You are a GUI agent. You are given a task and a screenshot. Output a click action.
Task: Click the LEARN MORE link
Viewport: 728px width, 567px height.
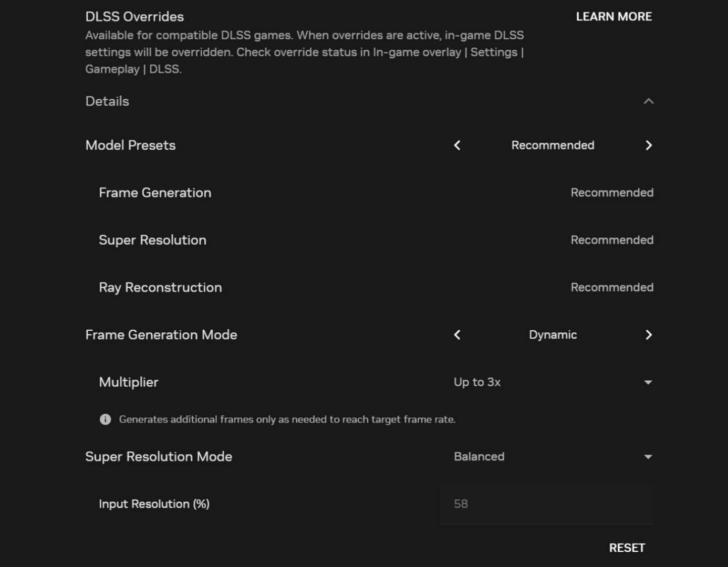614,17
